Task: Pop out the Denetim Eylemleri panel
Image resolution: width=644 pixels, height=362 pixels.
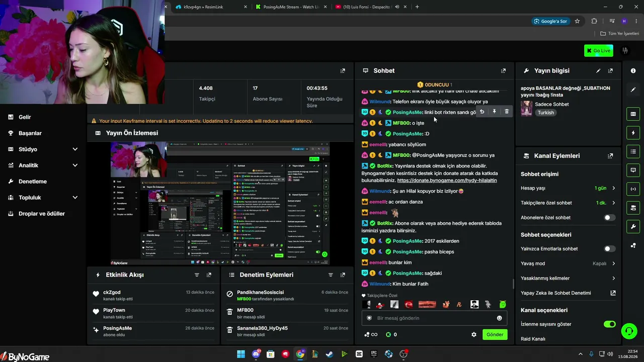Action: tap(343, 275)
